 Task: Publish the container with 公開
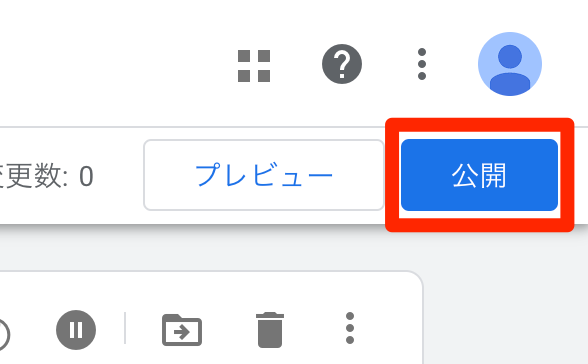click(x=479, y=175)
